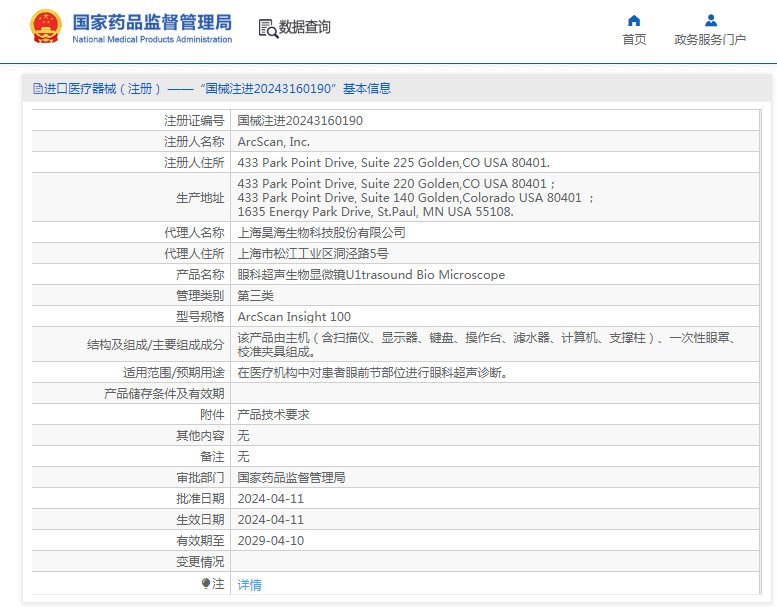
Task: Click the 产品名称 label
Action: coord(200,275)
